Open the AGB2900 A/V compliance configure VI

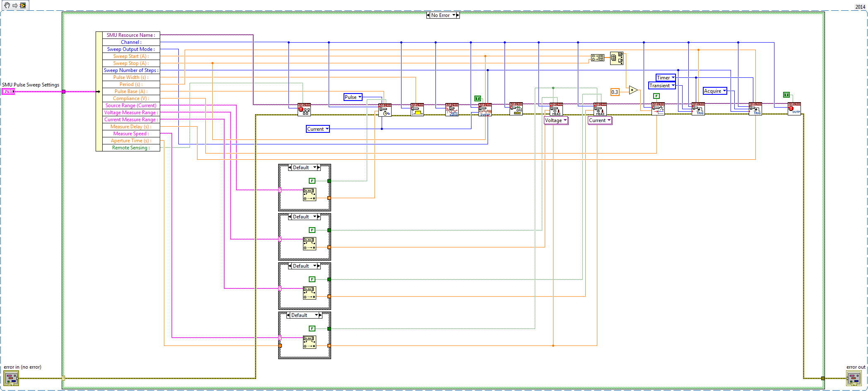[658, 109]
